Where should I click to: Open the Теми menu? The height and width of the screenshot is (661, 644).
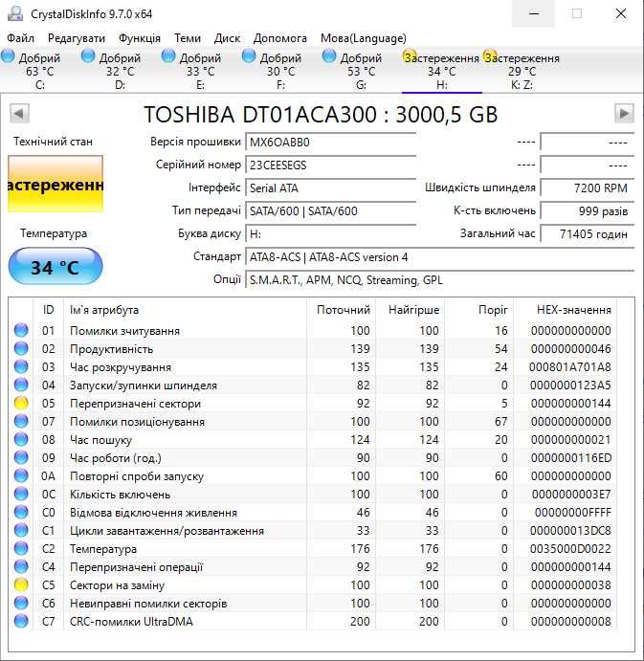click(188, 38)
